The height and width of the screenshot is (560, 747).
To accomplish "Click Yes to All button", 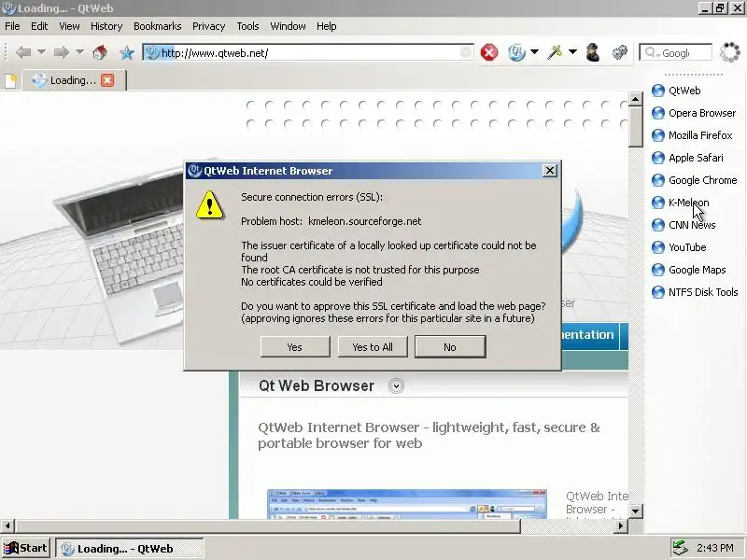I will coord(373,346).
